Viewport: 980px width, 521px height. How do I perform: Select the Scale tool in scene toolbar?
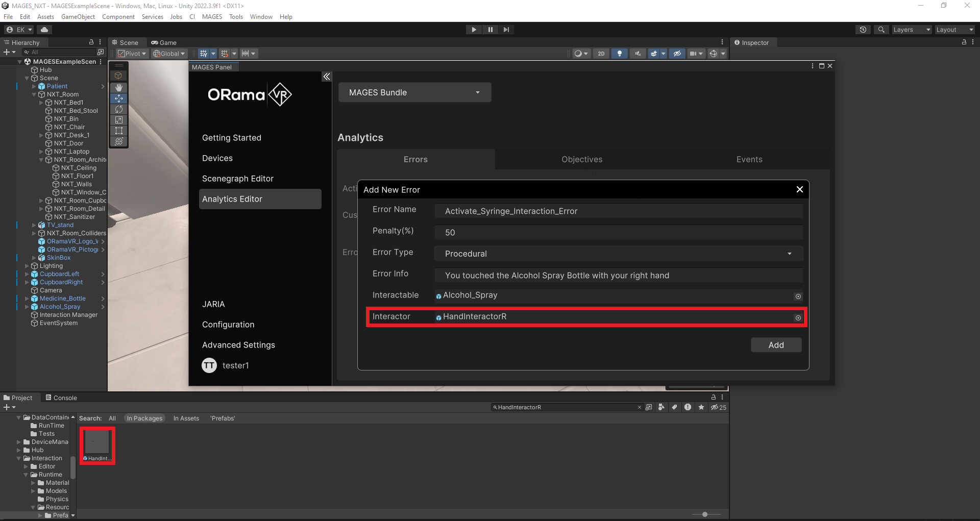pos(119,120)
